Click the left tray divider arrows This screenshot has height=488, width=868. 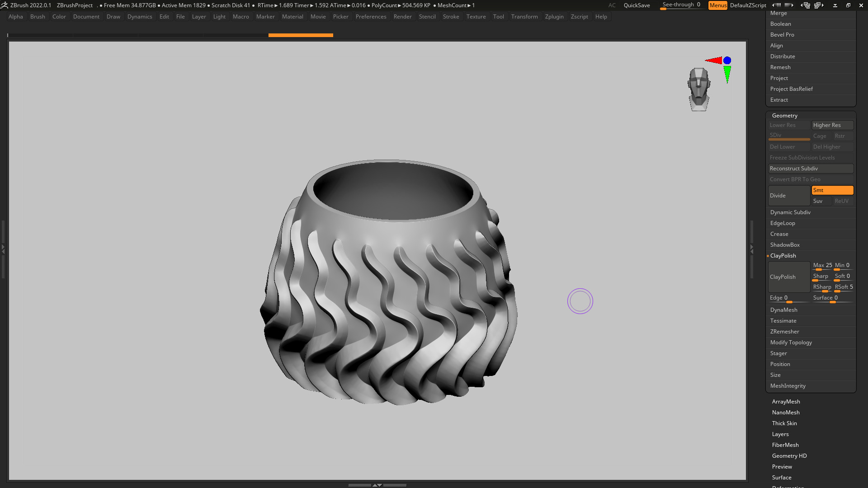pos(3,249)
